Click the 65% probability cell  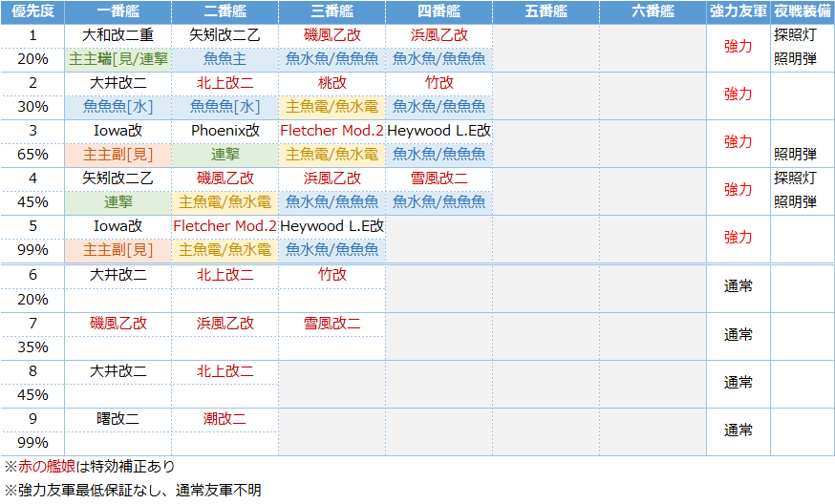pos(32,155)
